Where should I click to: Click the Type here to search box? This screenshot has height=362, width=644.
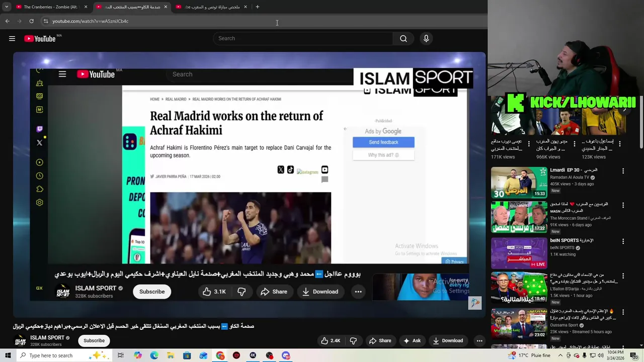tap(64, 355)
